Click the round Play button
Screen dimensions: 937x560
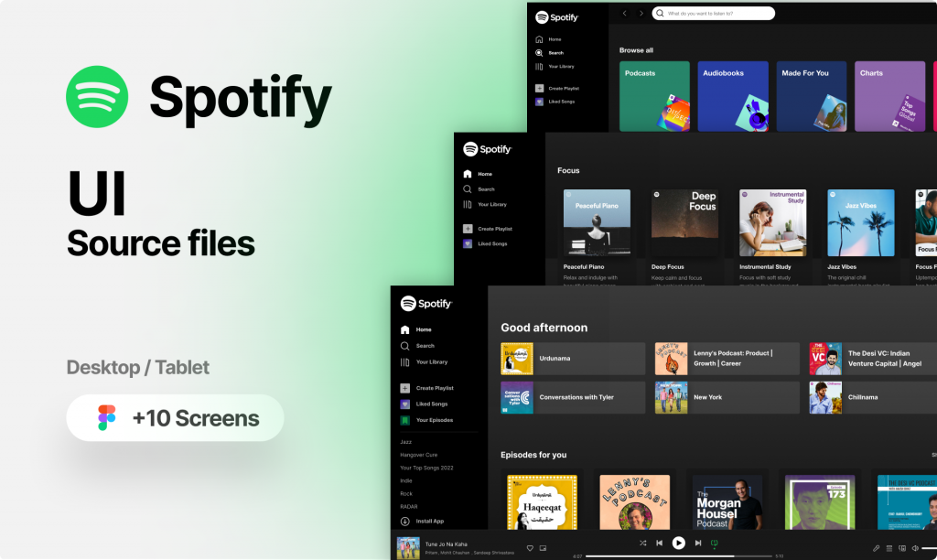click(x=678, y=543)
